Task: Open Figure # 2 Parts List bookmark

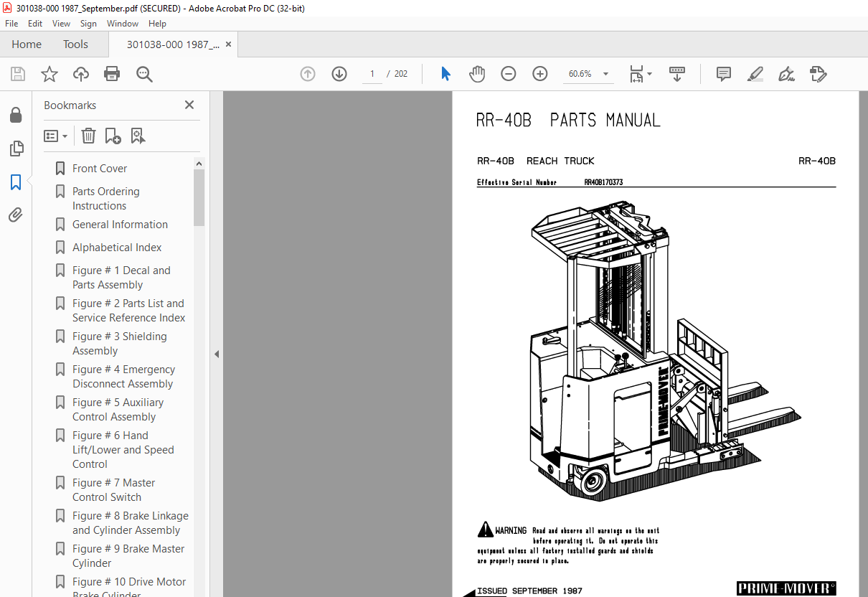Action: click(x=128, y=311)
